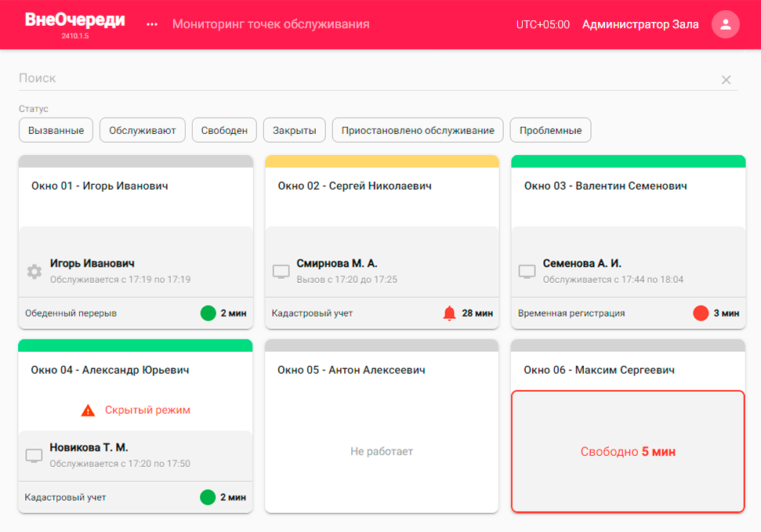761x532 pixels.
Task: Click monitor icon beside Смирнова М. А.
Action: coord(281,271)
